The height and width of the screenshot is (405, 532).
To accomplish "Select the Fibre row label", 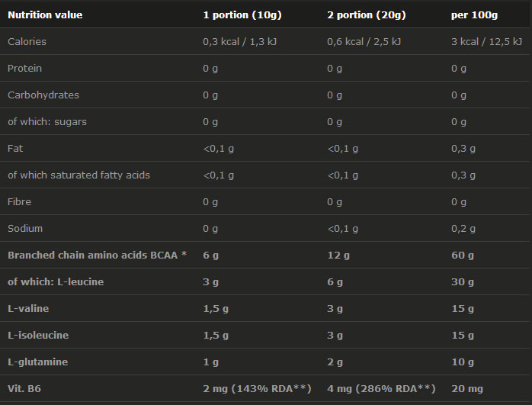I will click(20, 201).
